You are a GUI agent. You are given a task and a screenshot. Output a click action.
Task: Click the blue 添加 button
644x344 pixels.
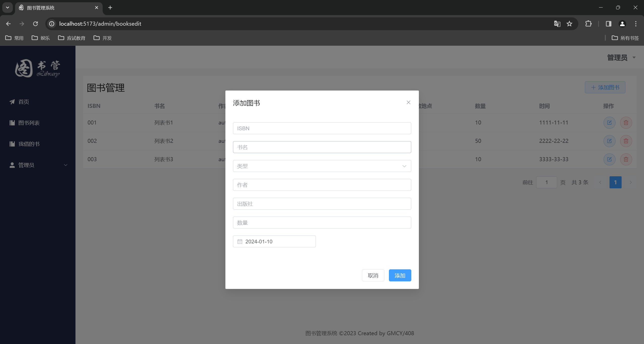(400, 275)
